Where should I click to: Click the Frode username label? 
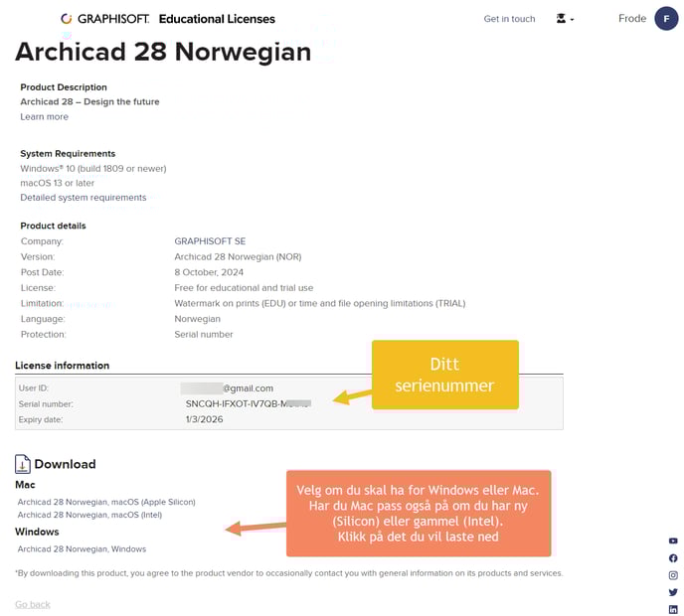click(x=632, y=19)
